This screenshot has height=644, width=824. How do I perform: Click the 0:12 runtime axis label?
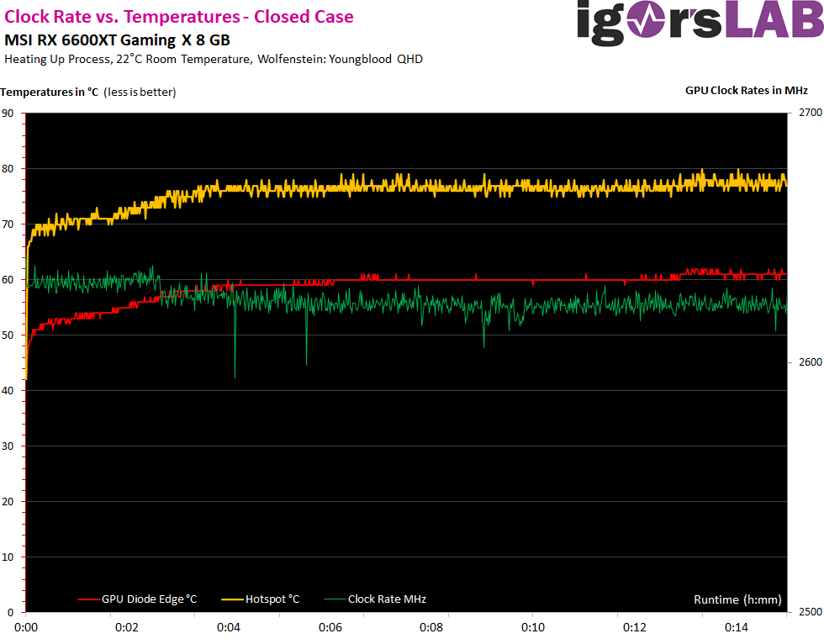point(635,628)
